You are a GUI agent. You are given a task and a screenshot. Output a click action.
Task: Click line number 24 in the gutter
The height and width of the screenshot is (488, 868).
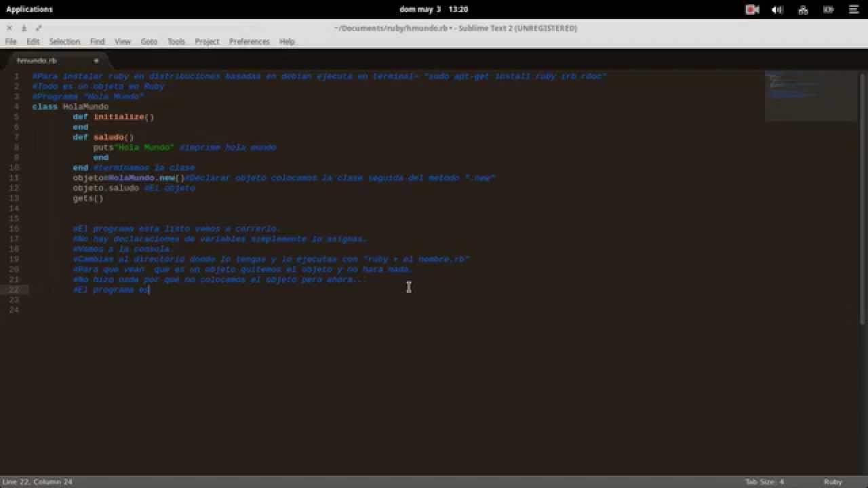[x=14, y=310]
